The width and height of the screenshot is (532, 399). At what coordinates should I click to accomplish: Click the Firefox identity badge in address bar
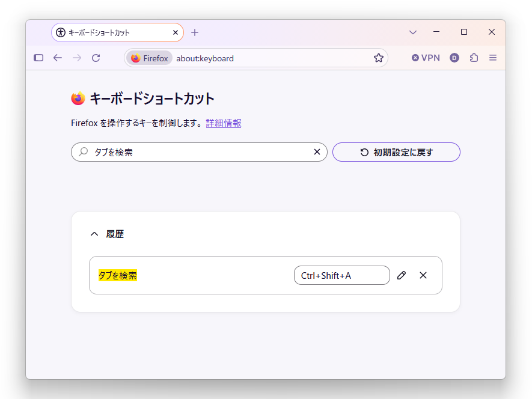click(150, 58)
